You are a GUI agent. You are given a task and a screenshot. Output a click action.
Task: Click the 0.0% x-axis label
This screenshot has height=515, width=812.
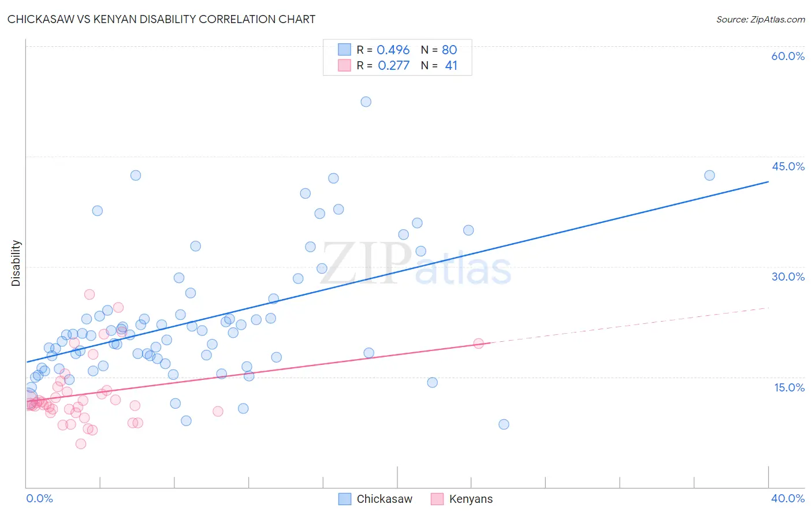[39, 498]
